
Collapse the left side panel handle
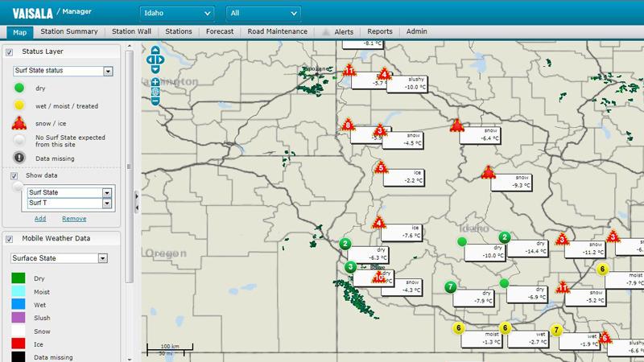(x=137, y=208)
